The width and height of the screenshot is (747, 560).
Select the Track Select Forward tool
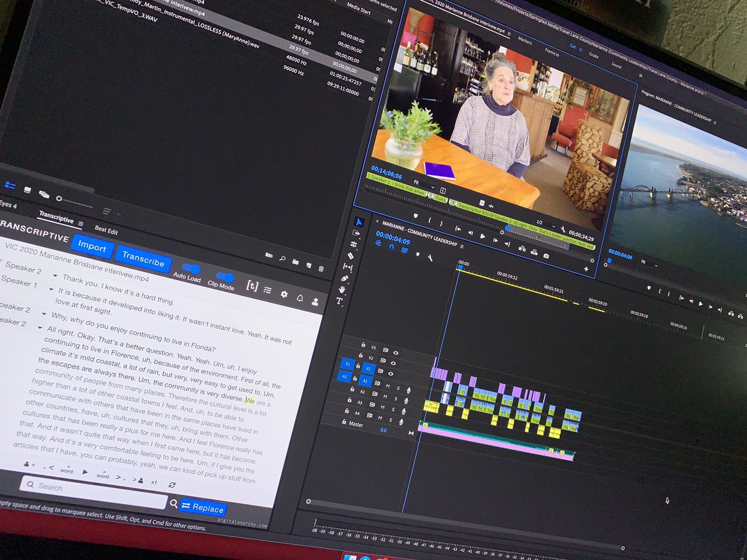356,233
